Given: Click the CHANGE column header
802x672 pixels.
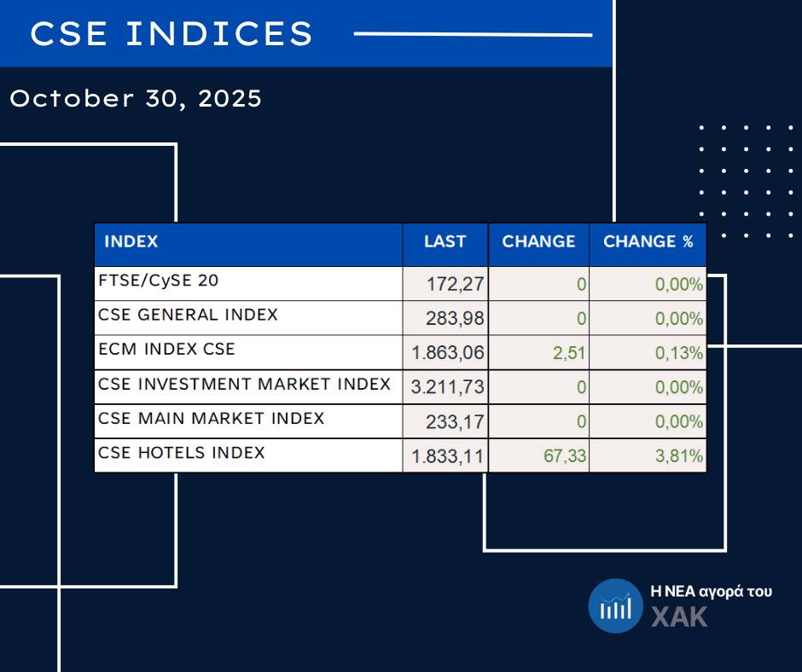Looking at the screenshot, I should tap(538, 242).
